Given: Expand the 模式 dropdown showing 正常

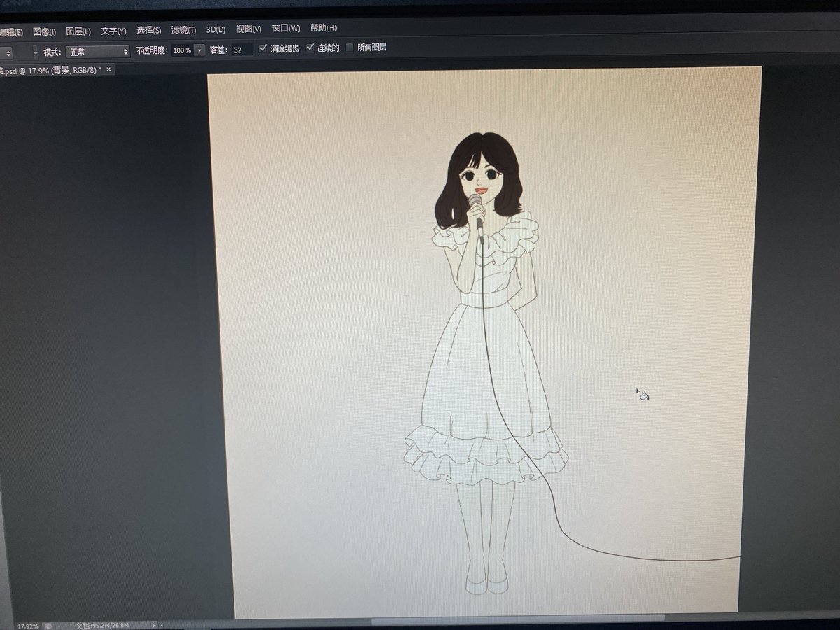Looking at the screenshot, I should (98, 52).
